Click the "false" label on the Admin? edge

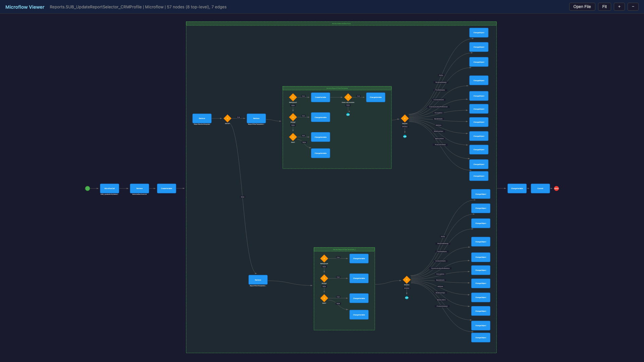243,197
